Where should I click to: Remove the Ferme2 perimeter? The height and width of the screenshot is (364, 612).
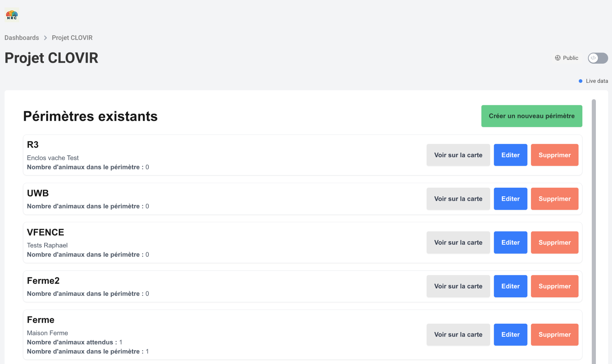[554, 286]
